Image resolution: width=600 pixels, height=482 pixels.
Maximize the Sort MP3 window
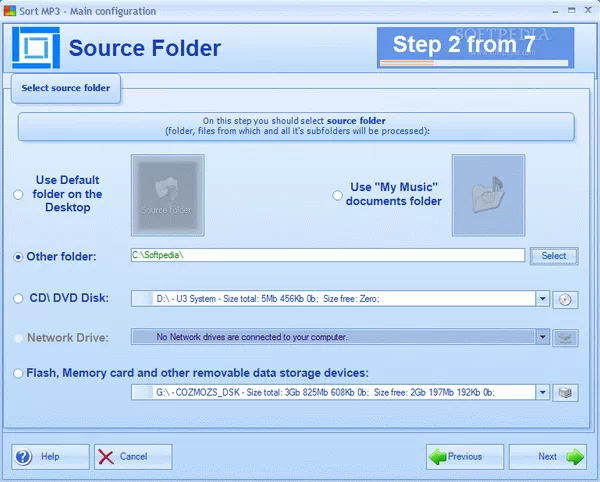(571, 10)
